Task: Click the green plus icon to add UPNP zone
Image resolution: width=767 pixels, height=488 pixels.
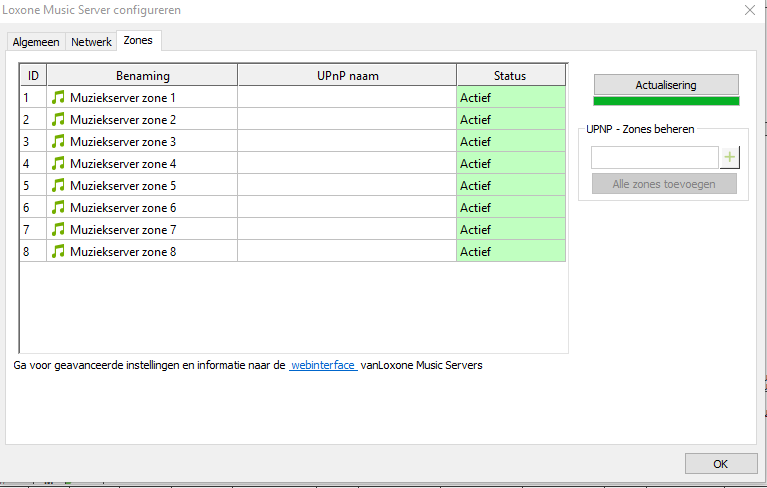Action: [730, 157]
